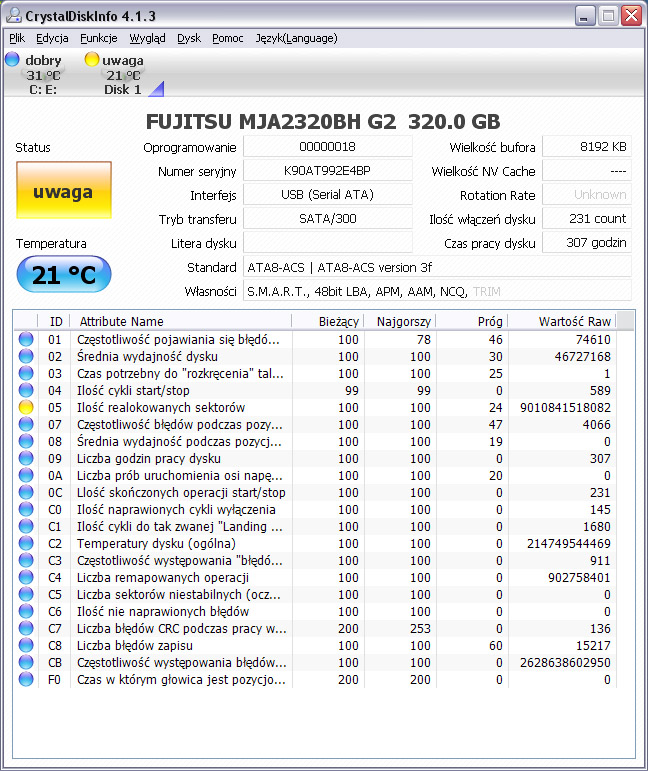Image resolution: width=648 pixels, height=771 pixels.
Task: Click the Najgorszy column header
Action: pos(400,322)
